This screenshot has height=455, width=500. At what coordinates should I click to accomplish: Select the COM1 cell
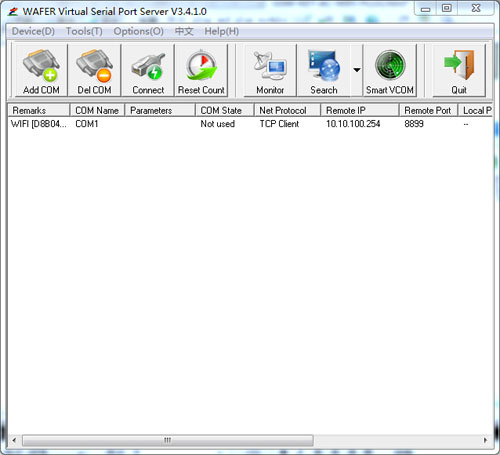pyautogui.click(x=87, y=124)
